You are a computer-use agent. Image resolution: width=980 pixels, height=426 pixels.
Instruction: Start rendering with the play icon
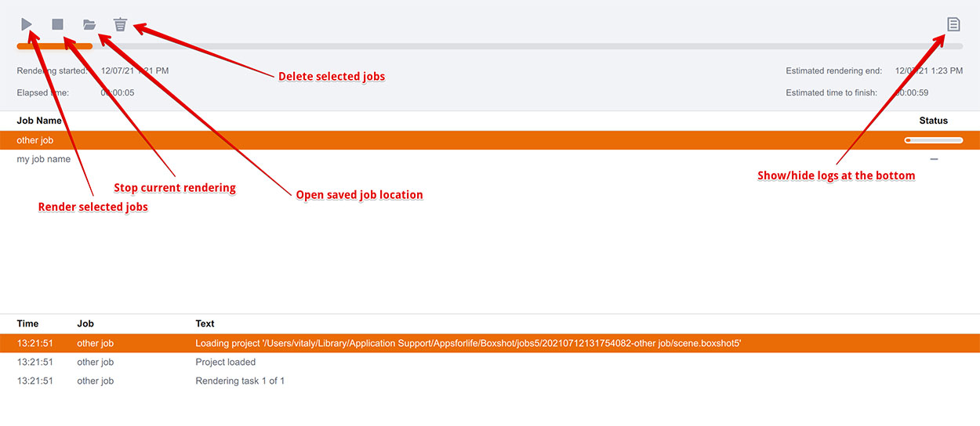coord(27,24)
